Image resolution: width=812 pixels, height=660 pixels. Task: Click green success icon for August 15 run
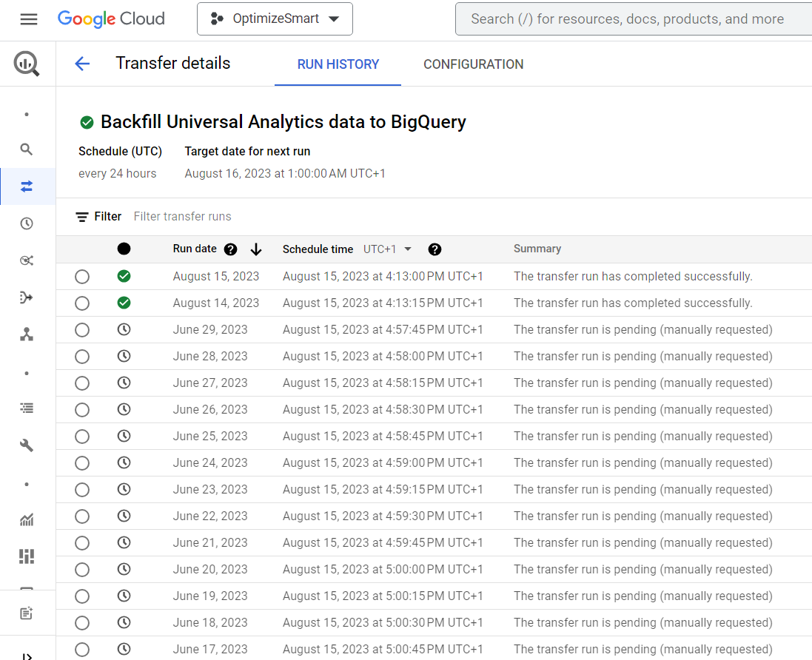point(124,276)
